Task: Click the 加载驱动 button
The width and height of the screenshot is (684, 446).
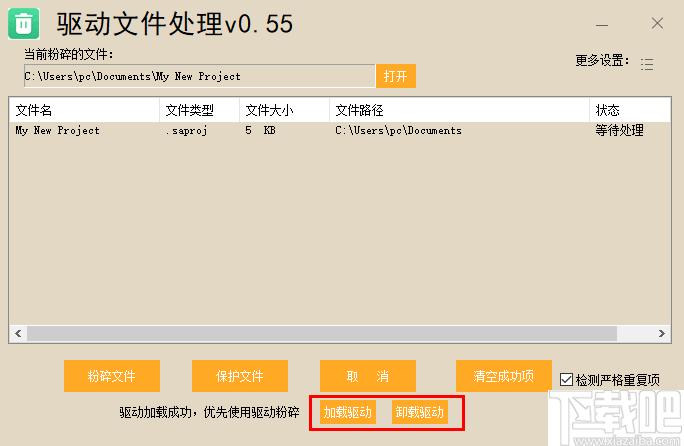Action: point(348,412)
